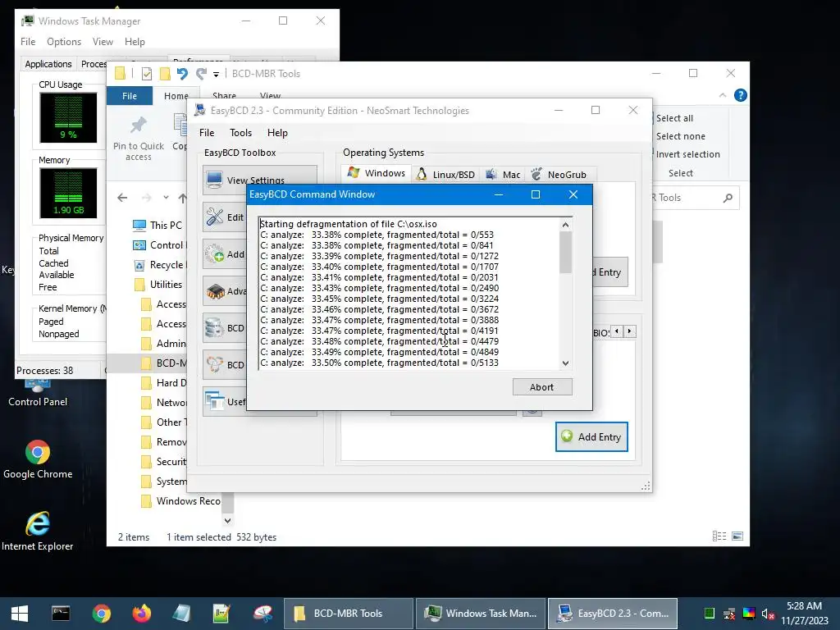Viewport: 840px width, 630px height.
Task: Open Google Chrome desktop shortcut
Action: point(38,459)
